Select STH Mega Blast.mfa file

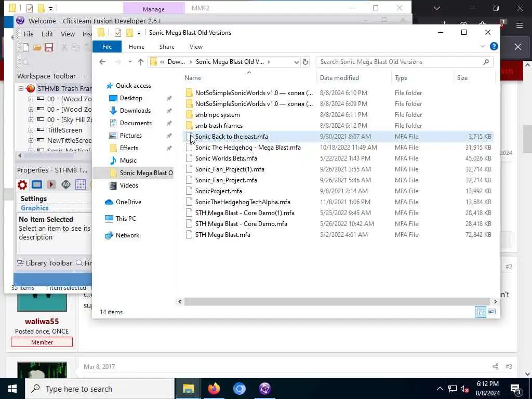[222, 235]
